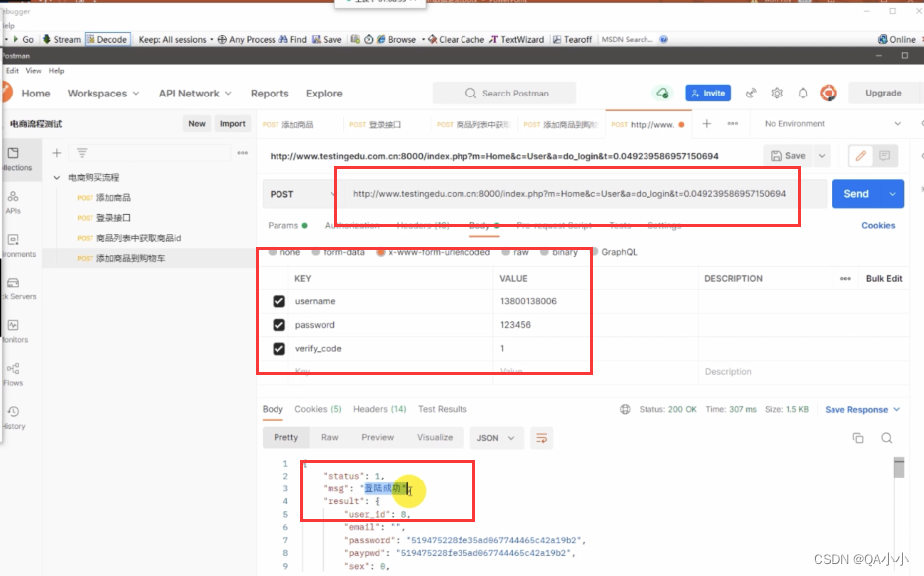Open collections sidebar more options ellipsis
Image resolution: width=924 pixels, height=576 pixels.
[x=243, y=153]
